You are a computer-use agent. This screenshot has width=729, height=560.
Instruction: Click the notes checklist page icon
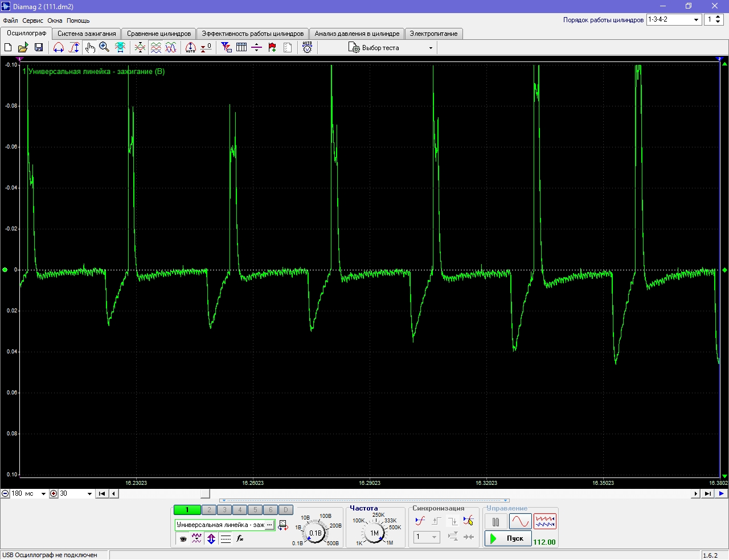click(288, 47)
